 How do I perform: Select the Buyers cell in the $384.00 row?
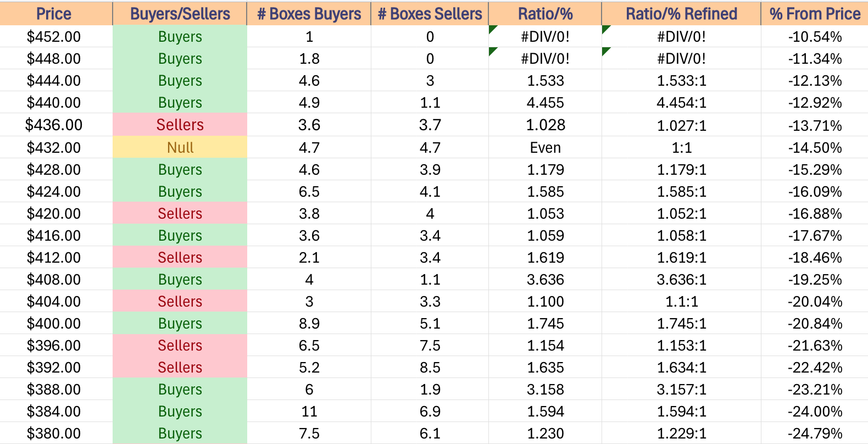pyautogui.click(x=180, y=412)
